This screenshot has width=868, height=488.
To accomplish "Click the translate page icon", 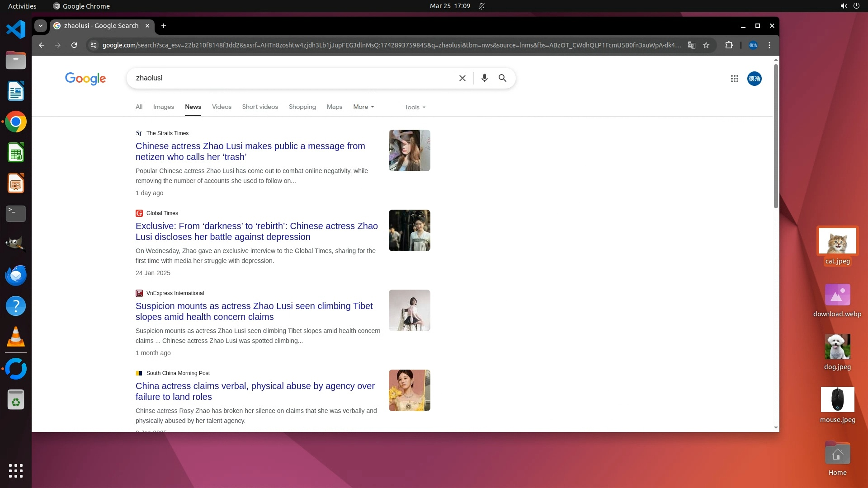I will click(691, 45).
